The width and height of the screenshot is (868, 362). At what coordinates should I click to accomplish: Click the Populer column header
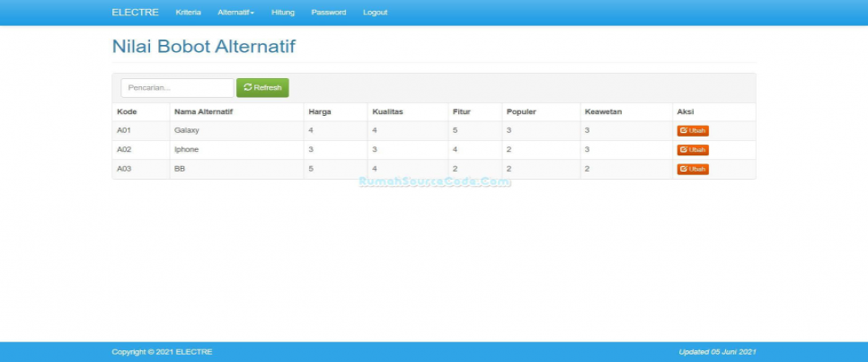click(521, 111)
